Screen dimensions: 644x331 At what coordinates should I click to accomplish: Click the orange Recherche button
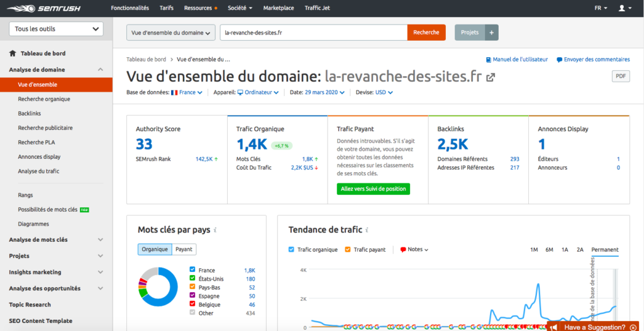[426, 33]
